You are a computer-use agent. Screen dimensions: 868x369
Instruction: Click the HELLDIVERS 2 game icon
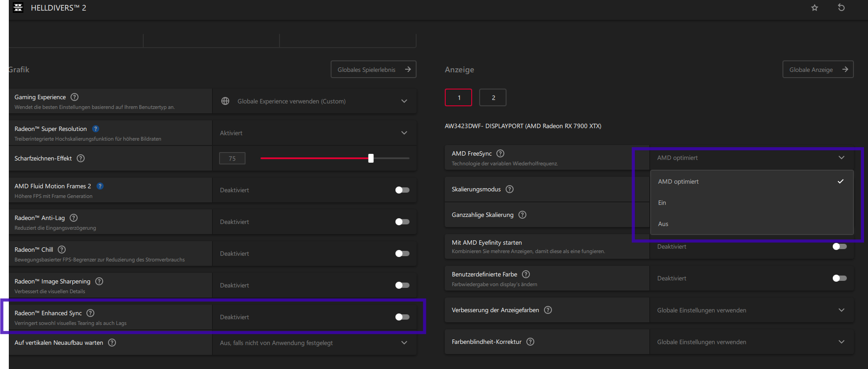click(x=18, y=7)
